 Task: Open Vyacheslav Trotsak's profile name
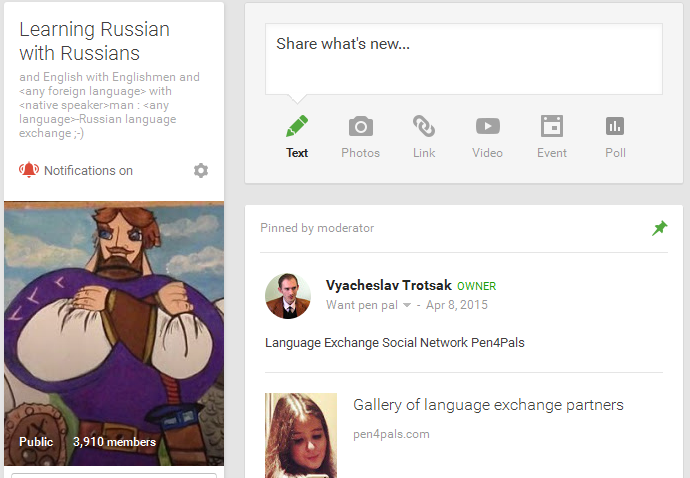point(389,285)
